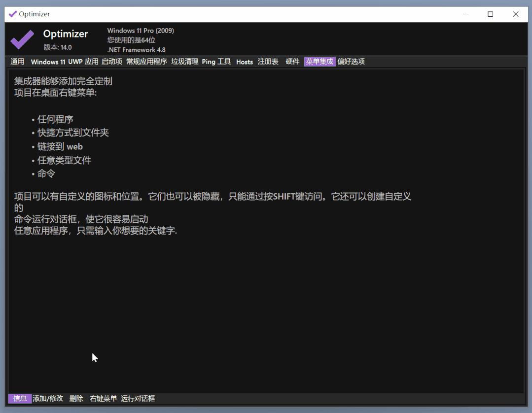Click the 任意应用程序 description line
The image size is (532, 413).
pos(95,231)
